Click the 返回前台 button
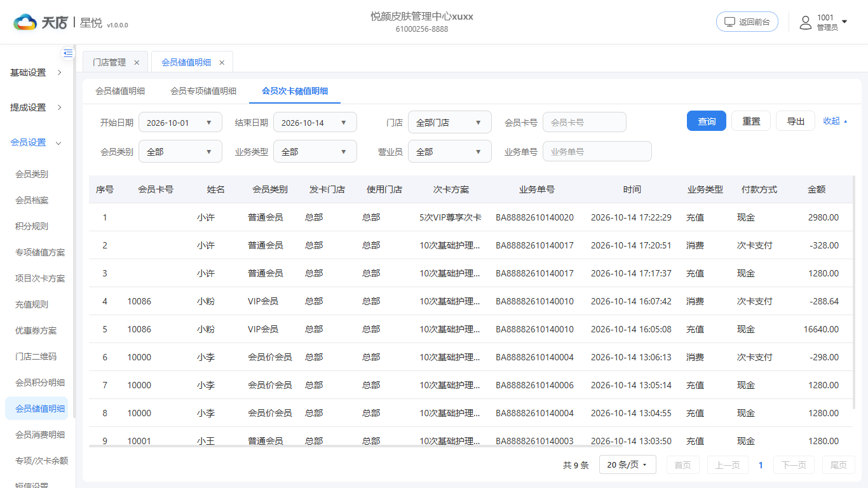The width and height of the screenshot is (868, 488). (x=747, y=22)
